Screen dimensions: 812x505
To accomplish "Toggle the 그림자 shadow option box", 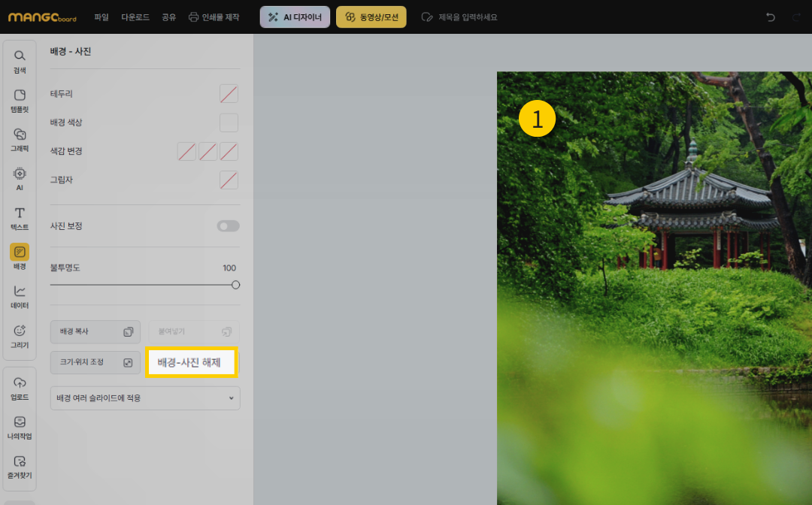I will (x=229, y=180).
